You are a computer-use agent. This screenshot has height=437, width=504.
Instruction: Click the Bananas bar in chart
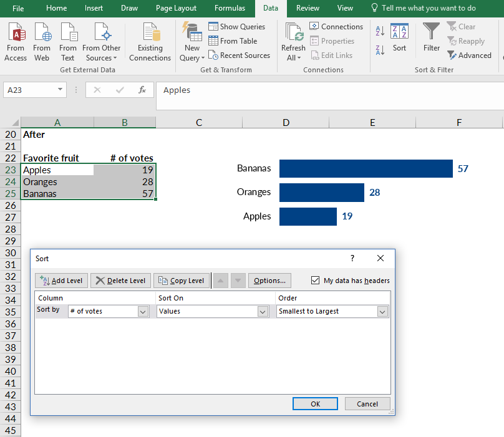366,168
